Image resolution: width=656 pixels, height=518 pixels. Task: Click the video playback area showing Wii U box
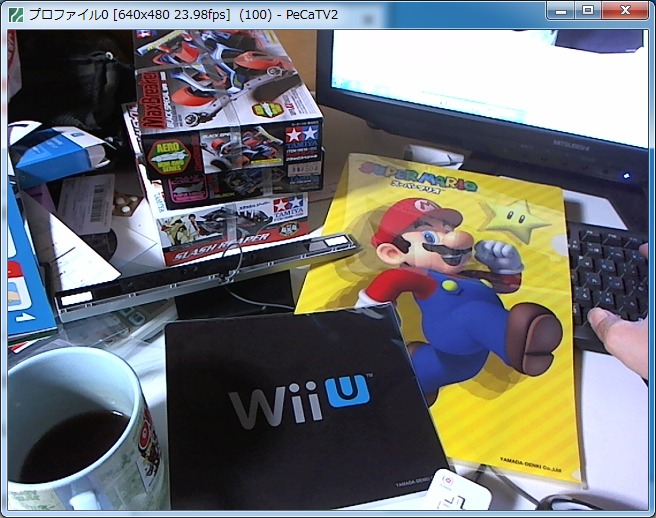click(x=328, y=270)
